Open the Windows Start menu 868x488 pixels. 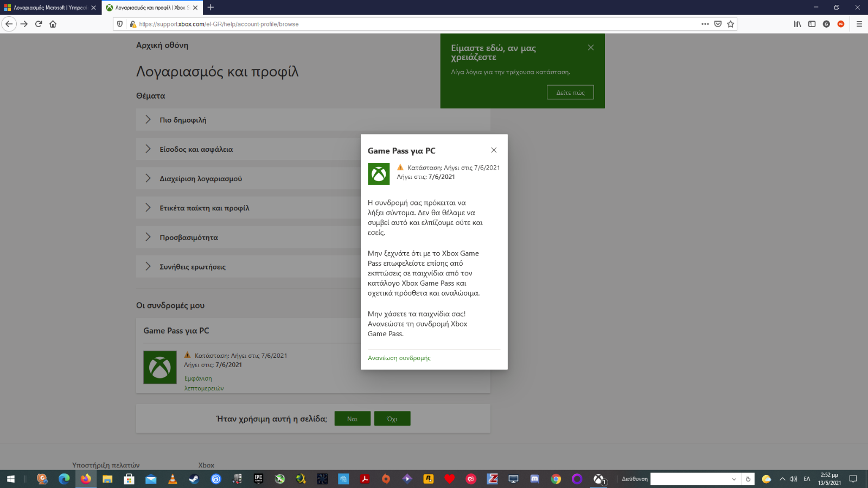(10, 479)
